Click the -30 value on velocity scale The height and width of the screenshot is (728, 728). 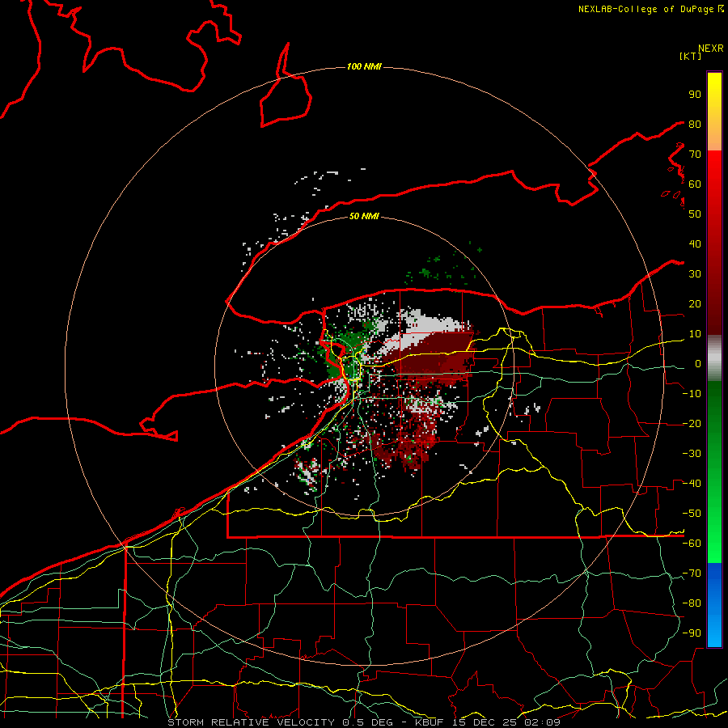[692, 454]
